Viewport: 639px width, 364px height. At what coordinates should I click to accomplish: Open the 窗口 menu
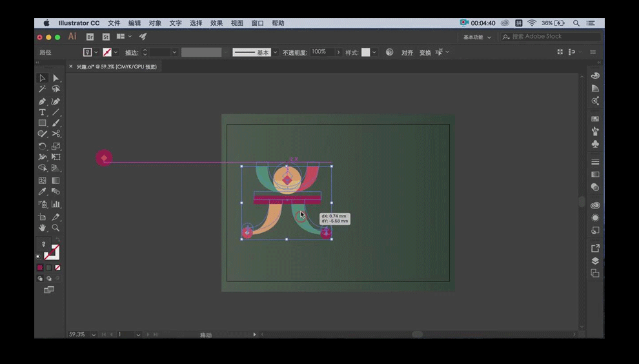pyautogui.click(x=258, y=23)
